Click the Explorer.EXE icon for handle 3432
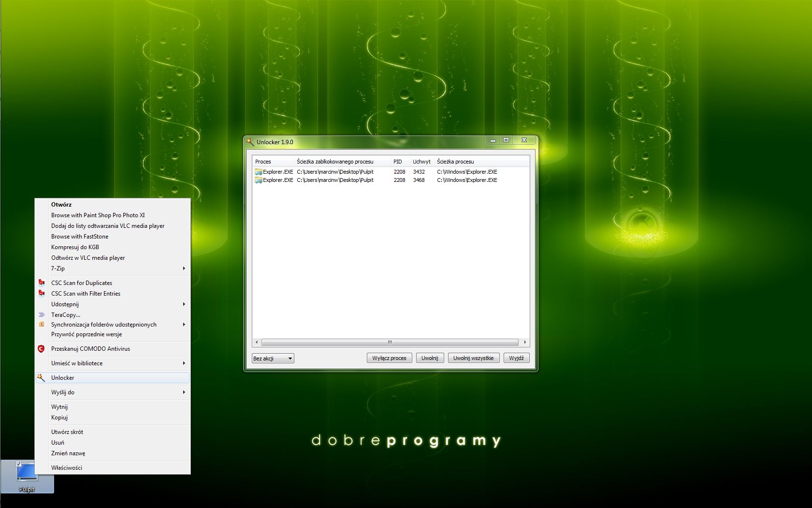 click(259, 172)
